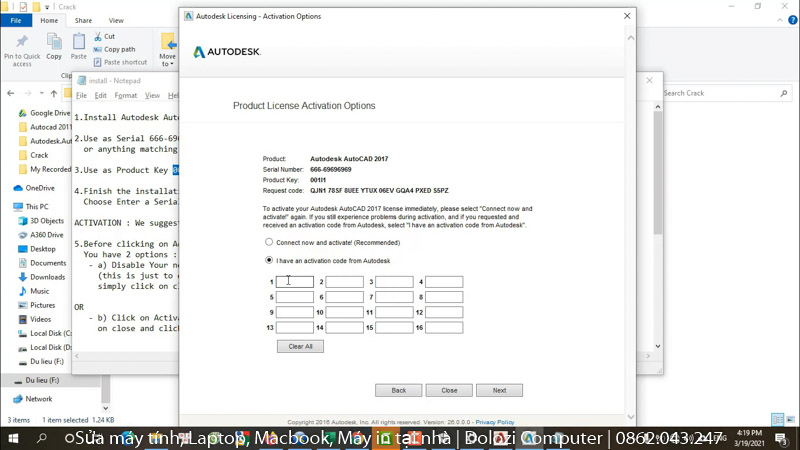Open the Privacy Policy link

(494, 422)
